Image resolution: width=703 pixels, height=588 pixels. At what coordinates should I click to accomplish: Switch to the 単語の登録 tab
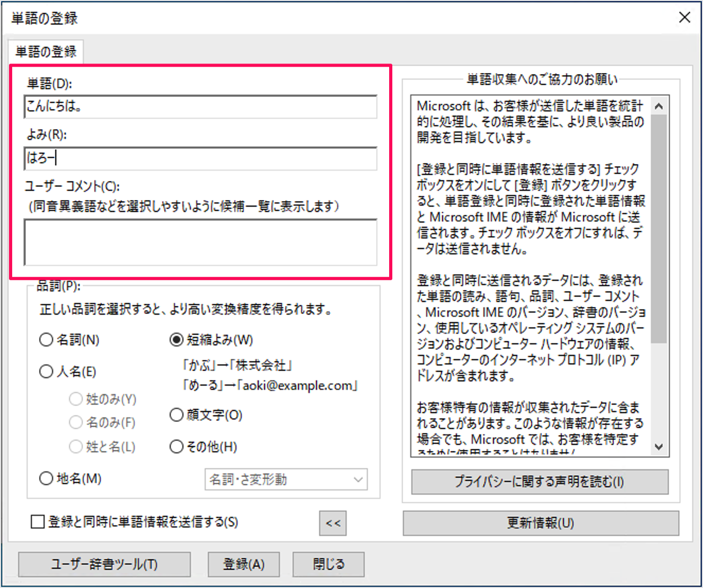pos(46,51)
